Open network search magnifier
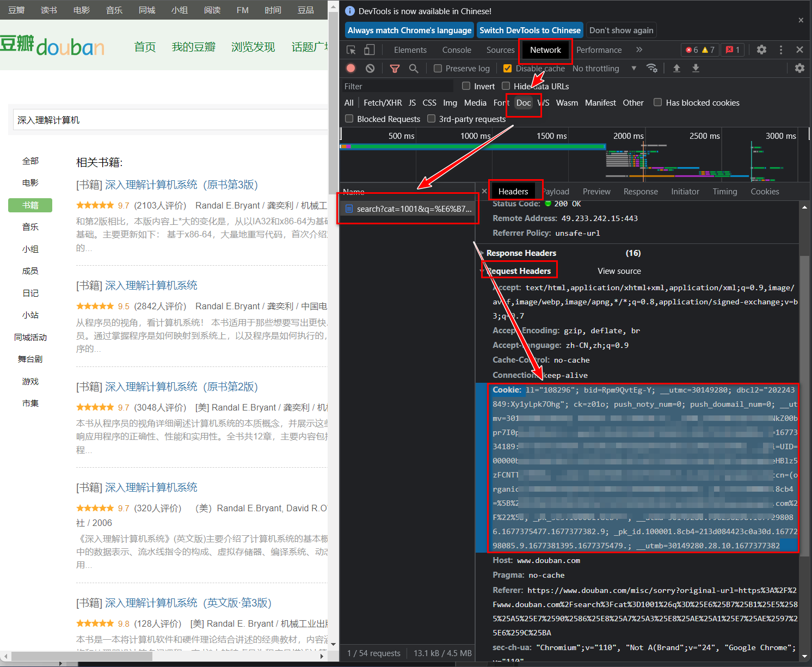Screen dimensions: 812x667 pyautogui.click(x=414, y=68)
